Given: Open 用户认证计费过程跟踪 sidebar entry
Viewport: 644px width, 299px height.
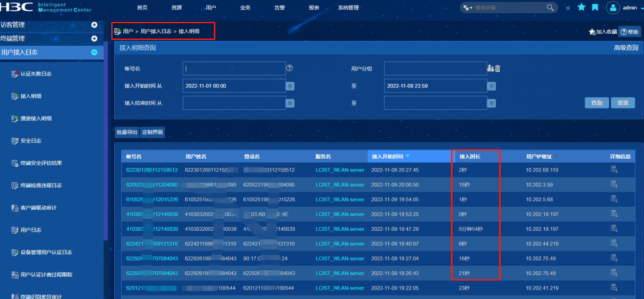Looking at the screenshot, I should pos(46,275).
